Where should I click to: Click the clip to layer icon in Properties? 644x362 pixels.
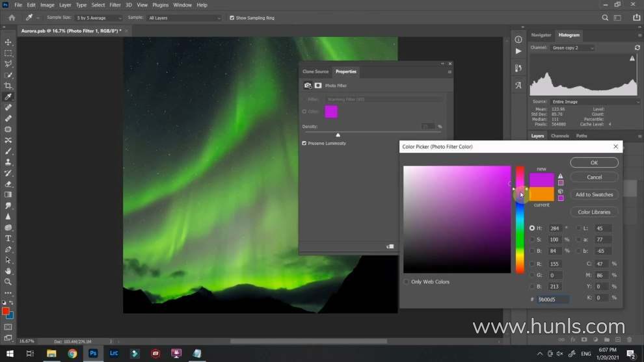[390, 247]
